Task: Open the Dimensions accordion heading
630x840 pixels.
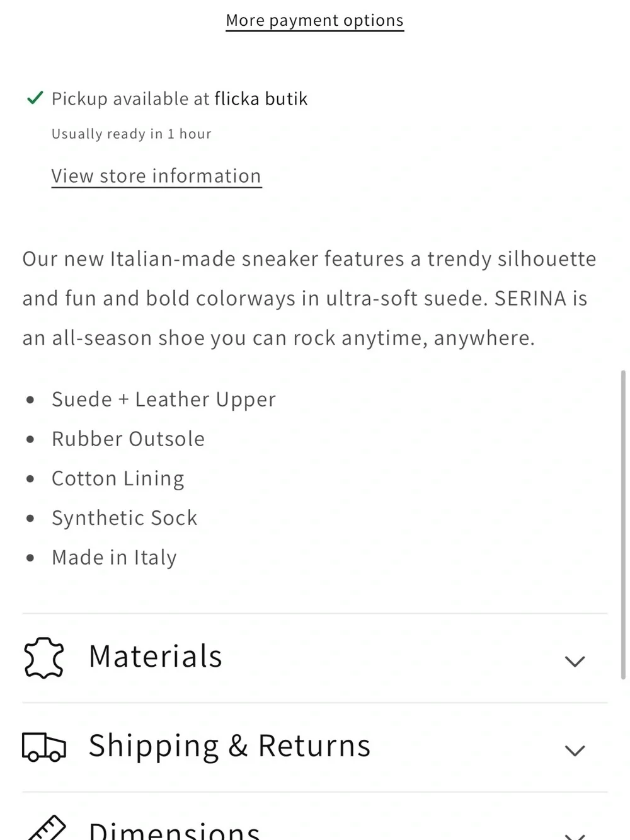Action: [x=314, y=817]
